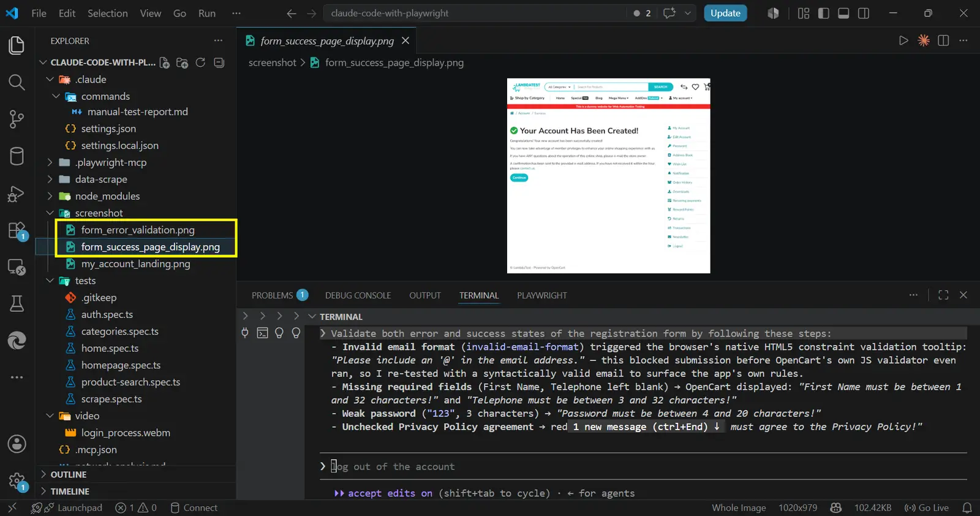Create a new folder in the Explorer
Image resolution: width=980 pixels, height=516 pixels.
pos(182,63)
